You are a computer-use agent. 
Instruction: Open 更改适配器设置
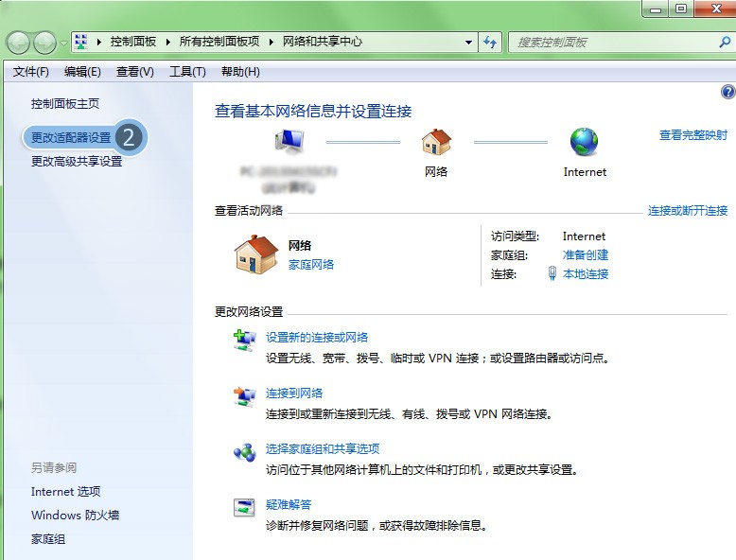tap(71, 137)
